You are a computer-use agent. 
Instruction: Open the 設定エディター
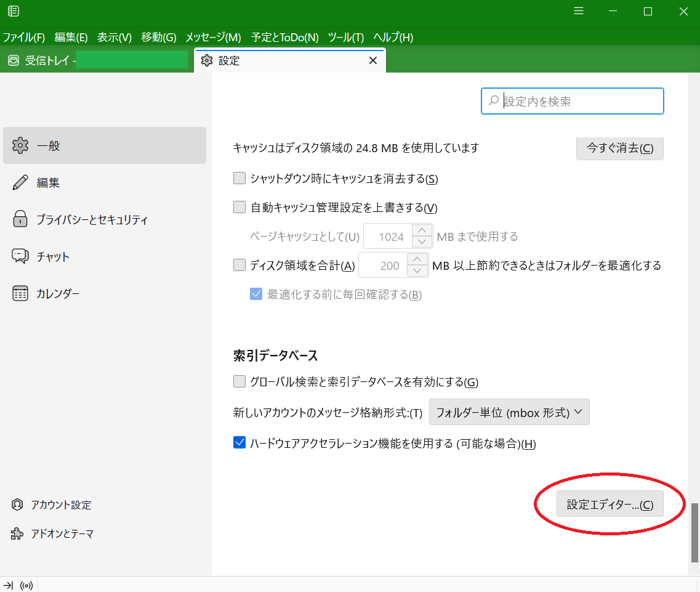pyautogui.click(x=609, y=504)
